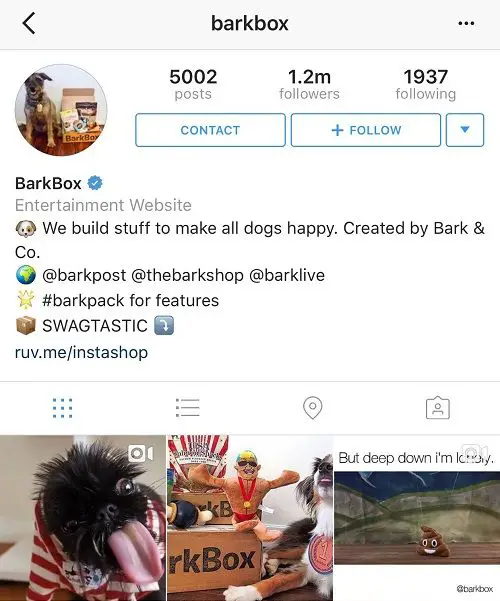Open the ruv.me/instashop link
Image resolution: width=500 pixels, height=601 pixels.
pos(81,352)
